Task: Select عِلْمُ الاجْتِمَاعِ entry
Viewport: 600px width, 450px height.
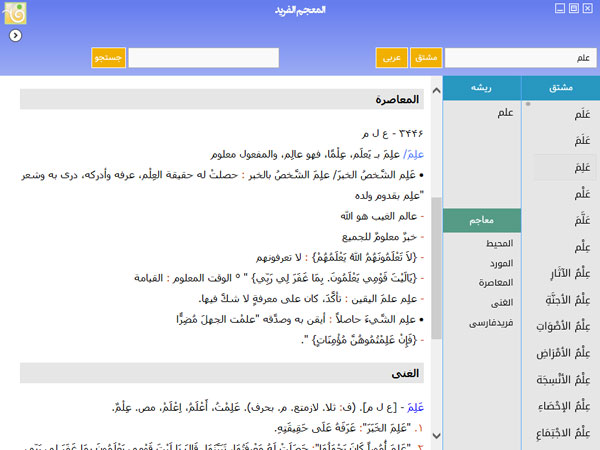Action: [563, 433]
